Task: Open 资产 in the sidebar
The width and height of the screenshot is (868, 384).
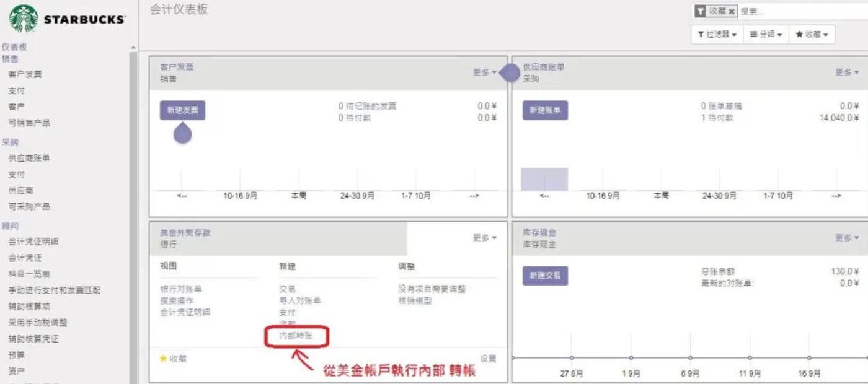Action: coord(17,371)
